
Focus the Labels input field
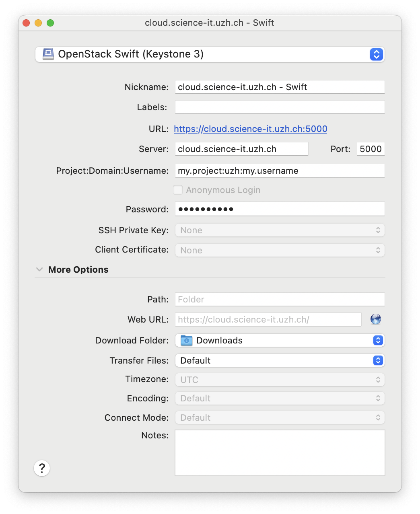(x=280, y=107)
